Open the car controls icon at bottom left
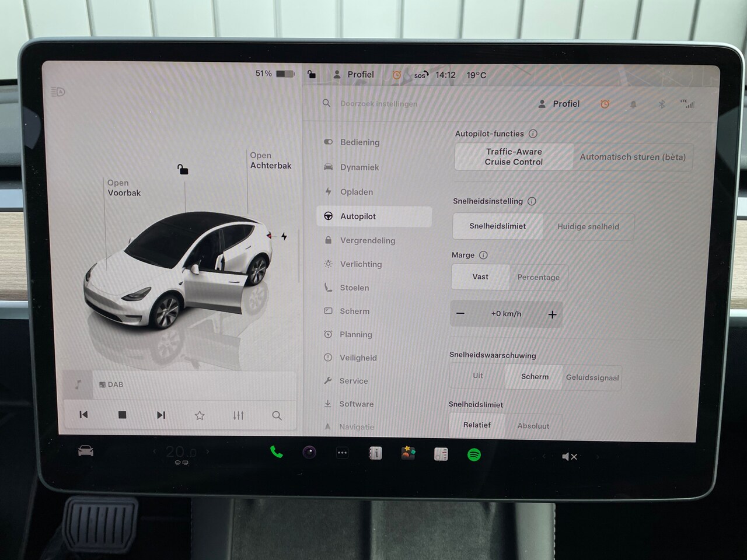Viewport: 747px width, 560px height. tap(86, 451)
